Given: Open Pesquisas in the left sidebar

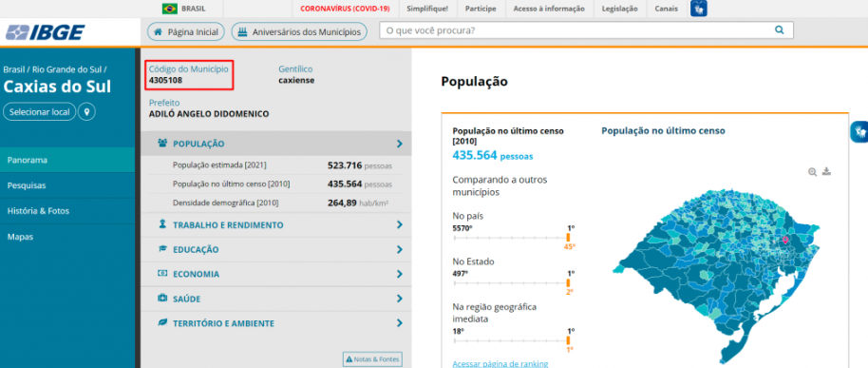Looking at the screenshot, I should (x=67, y=185).
